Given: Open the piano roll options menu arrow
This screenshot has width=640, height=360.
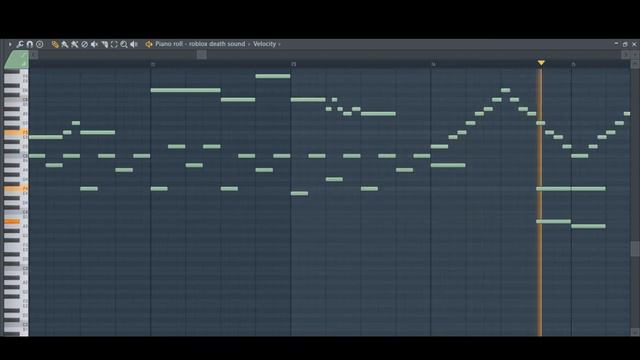Looking at the screenshot, I should coord(10,44).
